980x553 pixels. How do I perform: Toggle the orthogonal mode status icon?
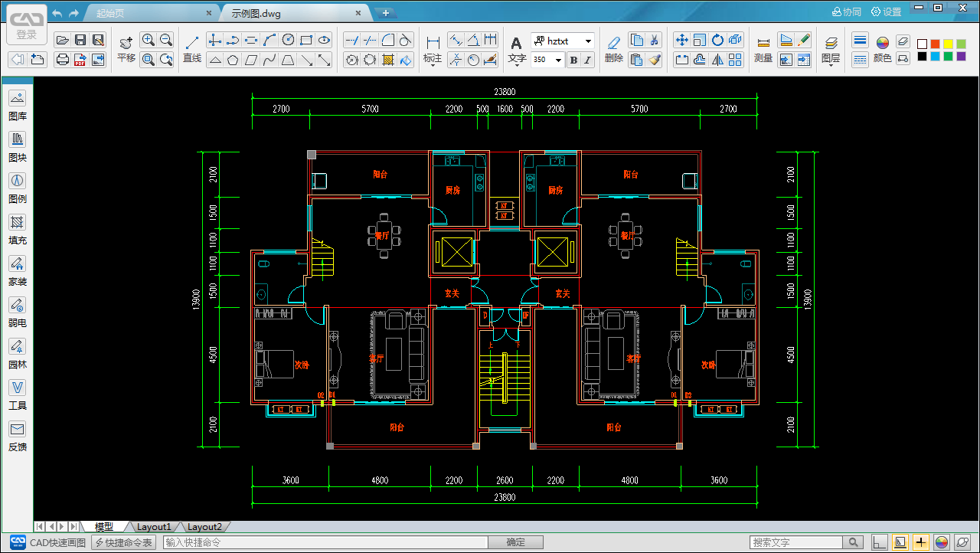(x=880, y=542)
